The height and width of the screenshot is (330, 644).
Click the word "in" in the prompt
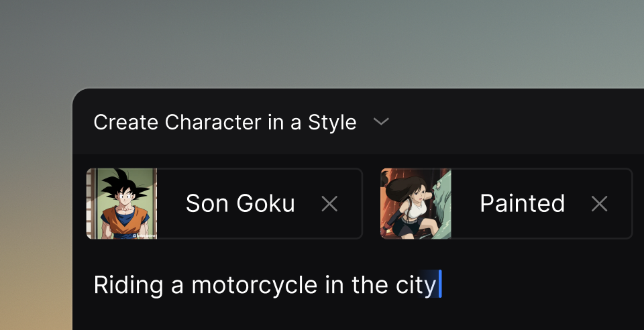[334, 285]
